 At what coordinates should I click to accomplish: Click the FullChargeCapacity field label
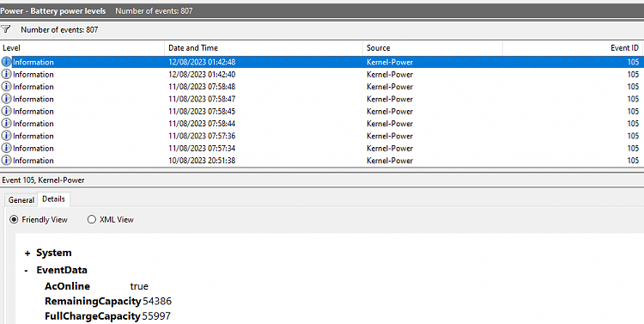pos(93,316)
